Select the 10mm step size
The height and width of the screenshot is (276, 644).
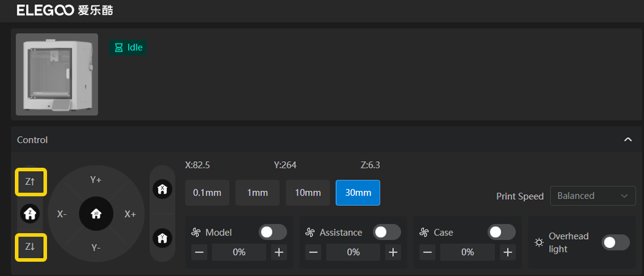pos(308,193)
